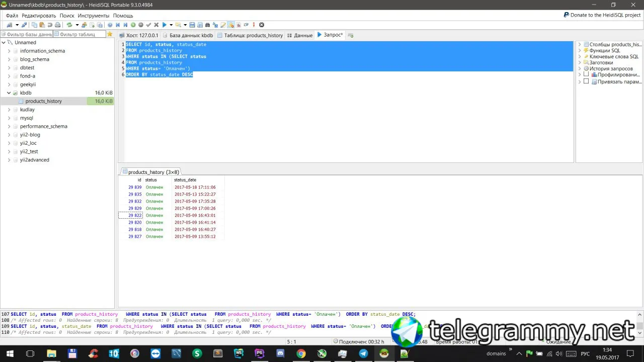The image size is (644, 362).
Task: Expand the mysql database node
Action: 9,118
